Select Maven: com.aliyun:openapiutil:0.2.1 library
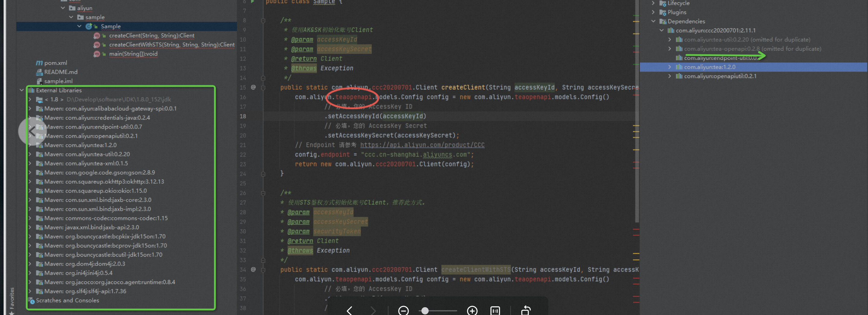 coord(91,136)
